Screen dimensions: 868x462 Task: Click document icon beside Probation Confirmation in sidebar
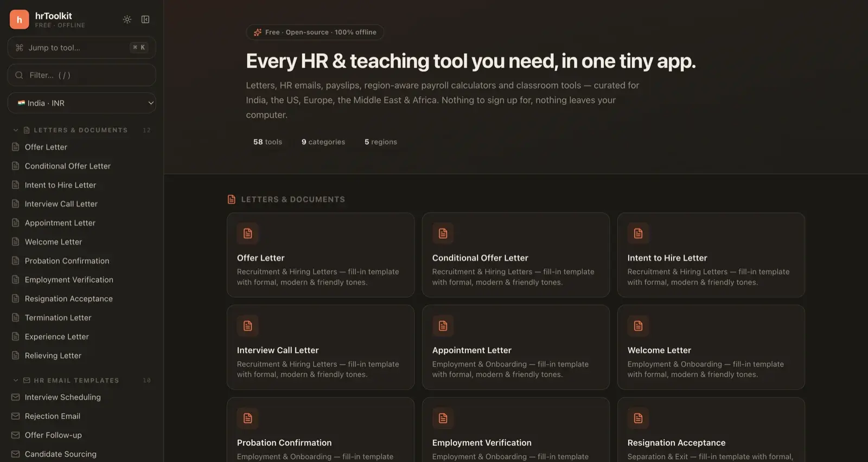[16, 261]
